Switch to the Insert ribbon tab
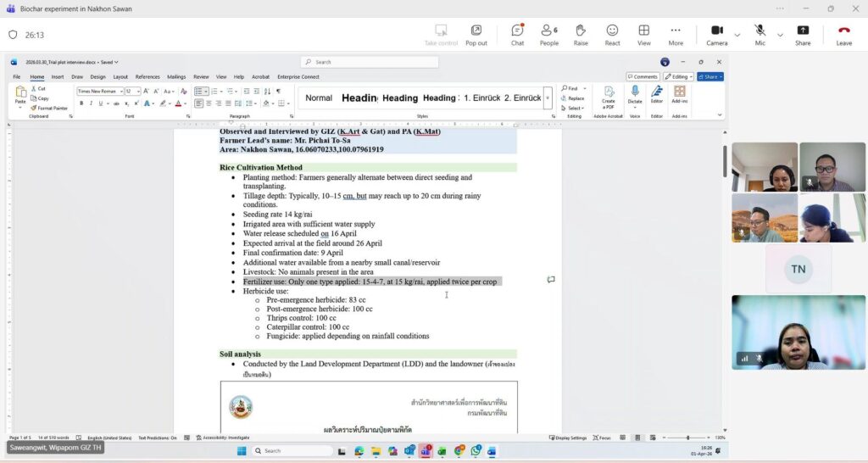This screenshot has width=868, height=463. 58,76
